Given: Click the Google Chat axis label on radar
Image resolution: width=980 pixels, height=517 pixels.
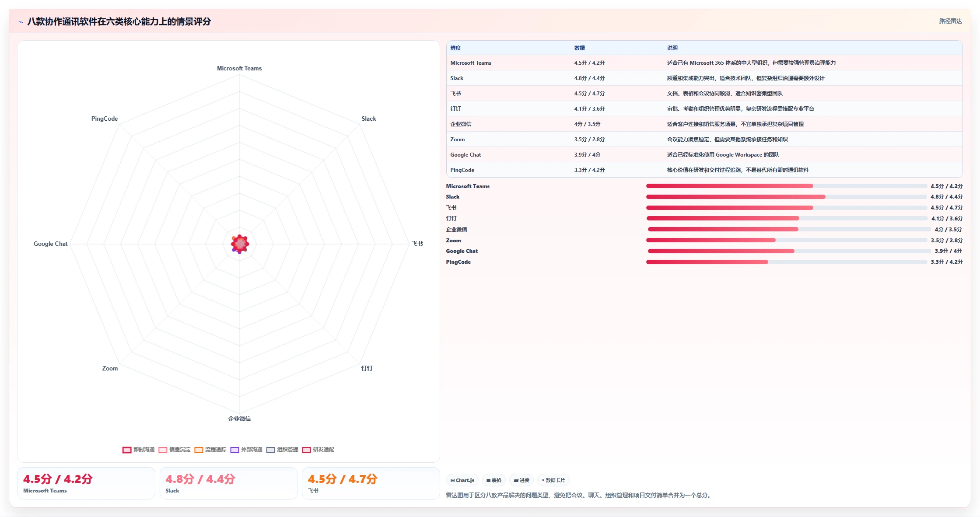Looking at the screenshot, I should pyautogui.click(x=50, y=244).
